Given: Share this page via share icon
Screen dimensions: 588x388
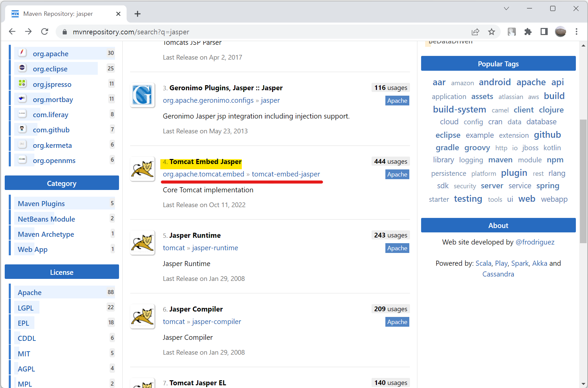Looking at the screenshot, I should [x=475, y=32].
